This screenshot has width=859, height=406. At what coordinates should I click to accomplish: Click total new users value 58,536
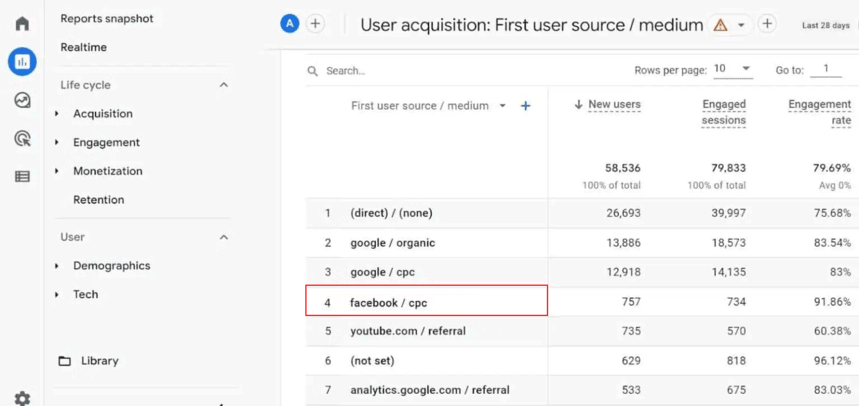coord(623,168)
